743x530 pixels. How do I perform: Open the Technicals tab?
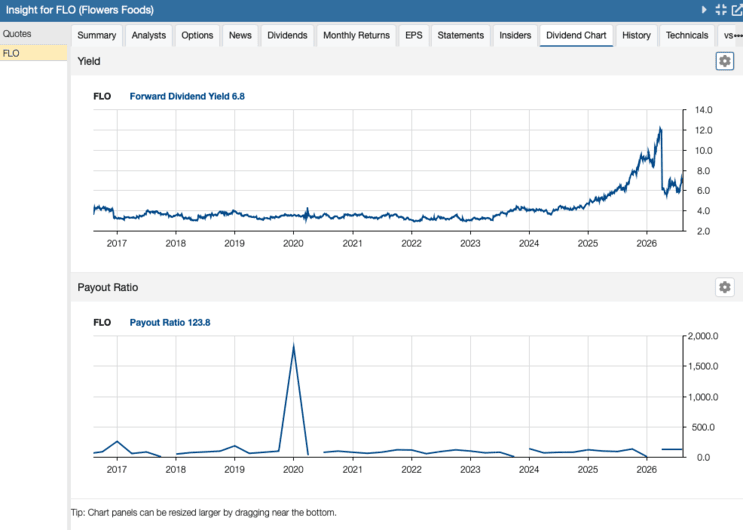[x=687, y=36]
